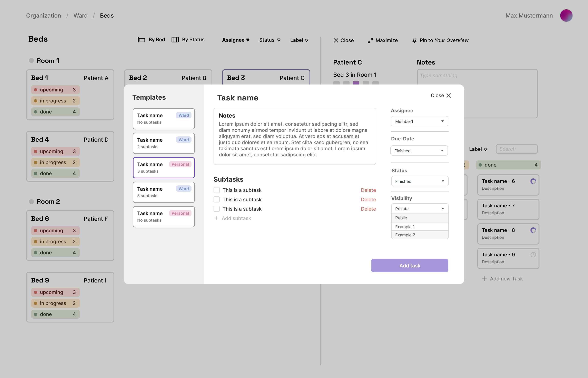Click the purple progress square under Bed 3
588x378 pixels.
[356, 83]
